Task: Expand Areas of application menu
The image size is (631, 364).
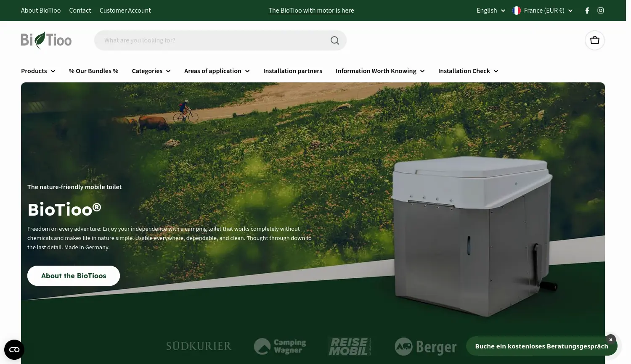Action: pyautogui.click(x=217, y=71)
